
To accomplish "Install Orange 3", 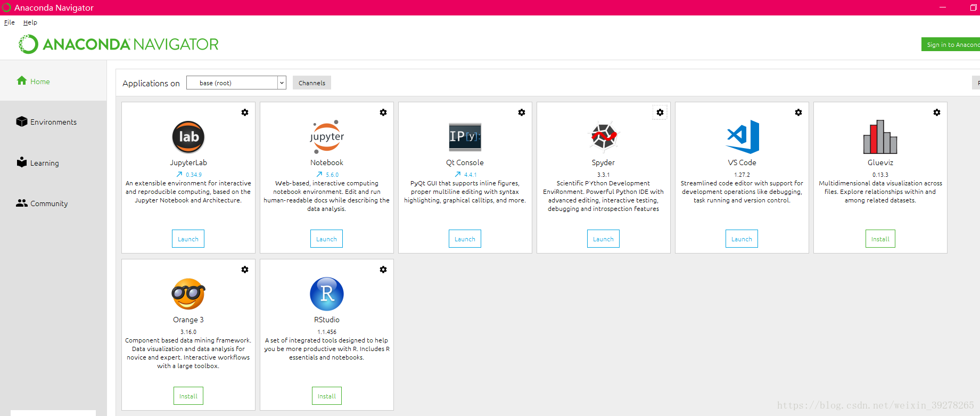I will click(x=188, y=396).
